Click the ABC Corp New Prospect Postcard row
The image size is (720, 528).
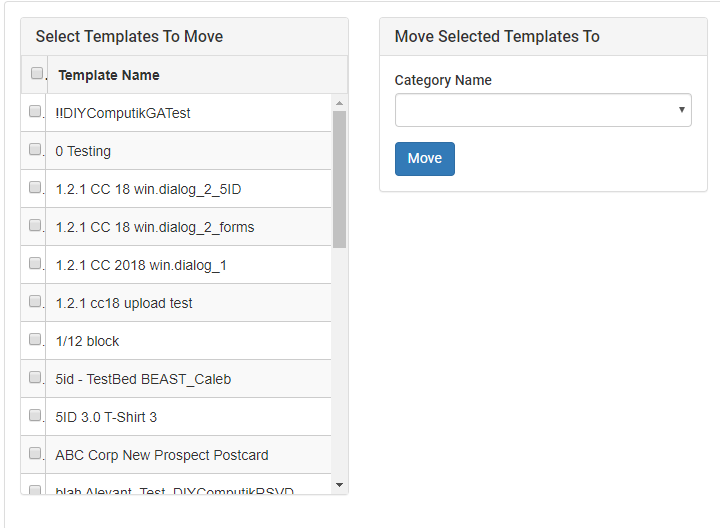tap(176, 455)
